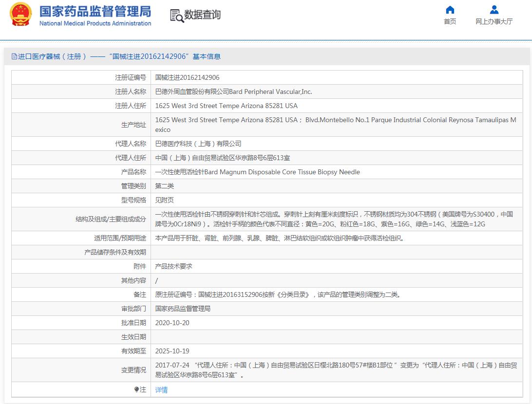Click agent name 巴德医疗科技（上海）有限公司
Image resolution: width=532 pixels, height=404 pixels.
click(x=198, y=144)
